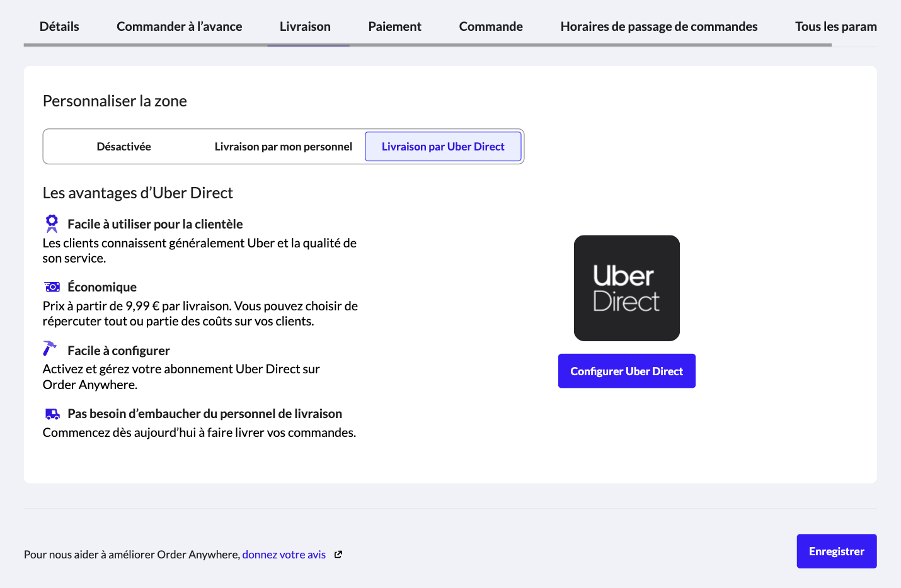The image size is (901, 588).
Task: Select Livraison par Uber Direct option
Action: click(x=443, y=147)
